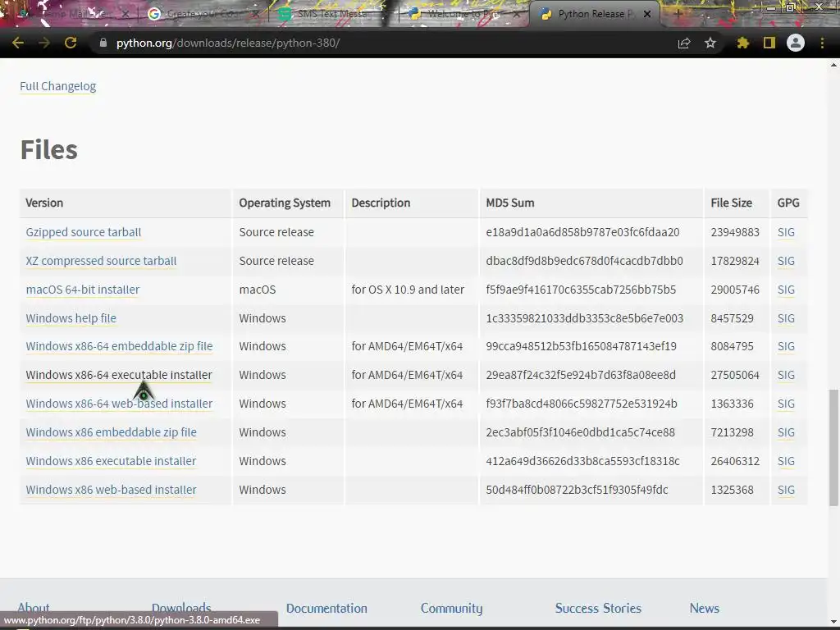
Task: Download Windows x86-64 embeddable zip file
Action: point(119,346)
